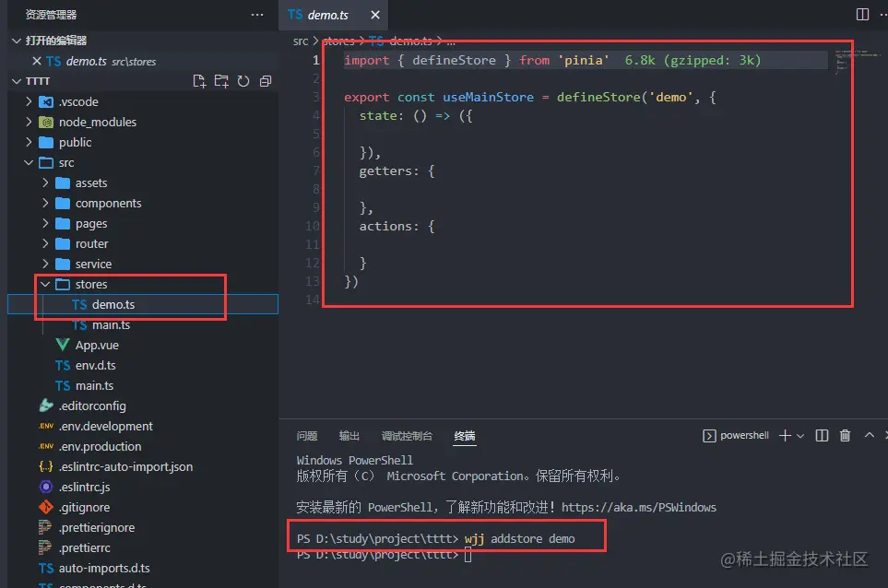Close demo.ts in open editors list
The width and height of the screenshot is (888, 588).
(x=37, y=61)
